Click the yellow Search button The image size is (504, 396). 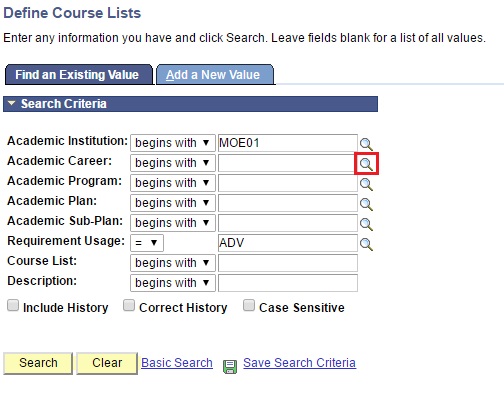pyautogui.click(x=38, y=363)
